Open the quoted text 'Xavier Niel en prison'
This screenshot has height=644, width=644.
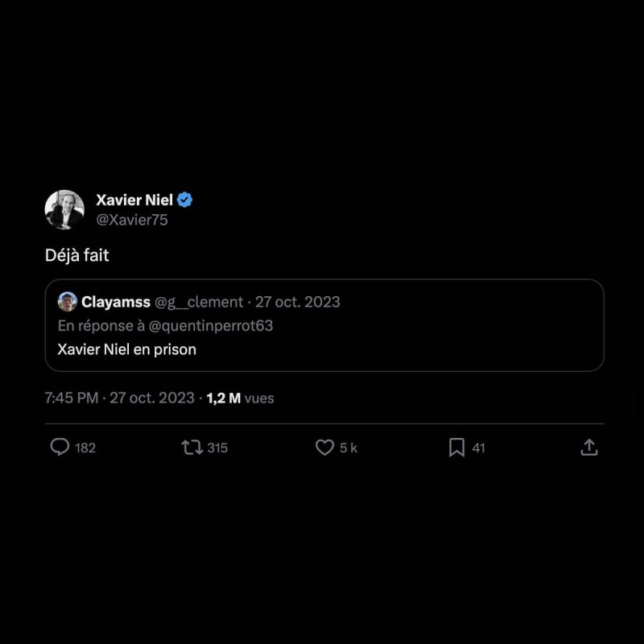127,349
